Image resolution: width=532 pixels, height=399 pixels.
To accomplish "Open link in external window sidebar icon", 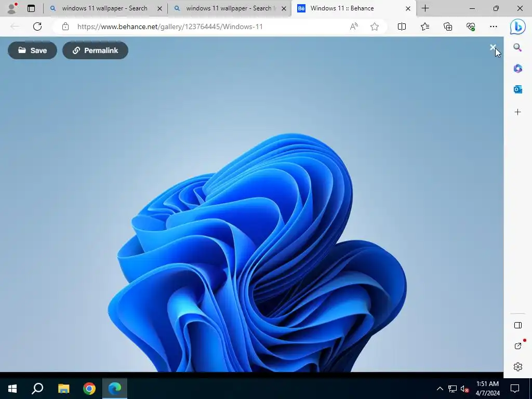I will point(518,345).
